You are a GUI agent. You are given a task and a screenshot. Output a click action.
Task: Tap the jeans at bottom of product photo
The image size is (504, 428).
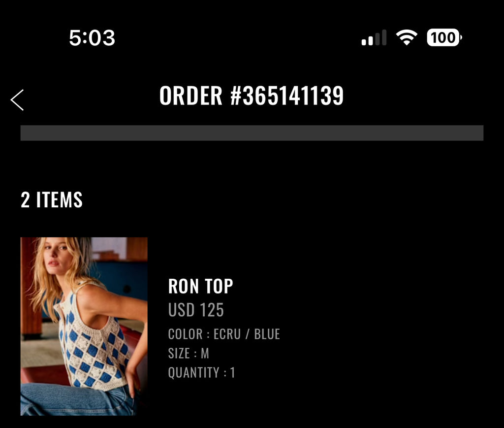tap(77, 400)
